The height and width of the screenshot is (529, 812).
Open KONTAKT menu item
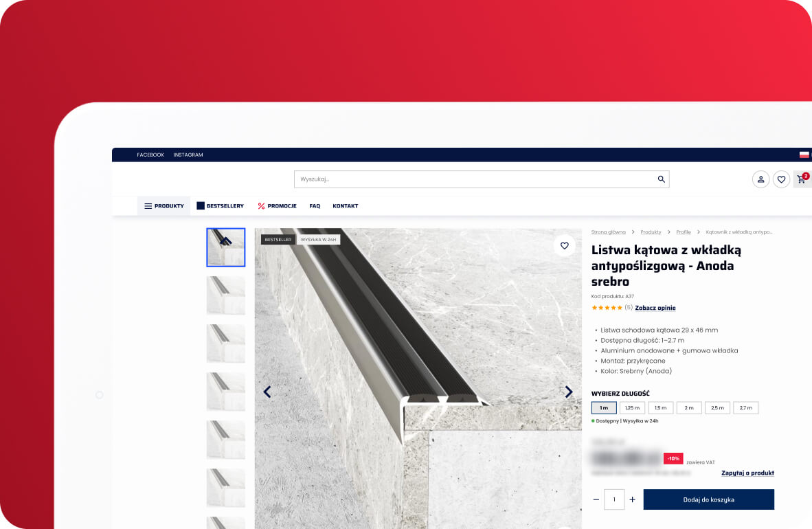[346, 205]
